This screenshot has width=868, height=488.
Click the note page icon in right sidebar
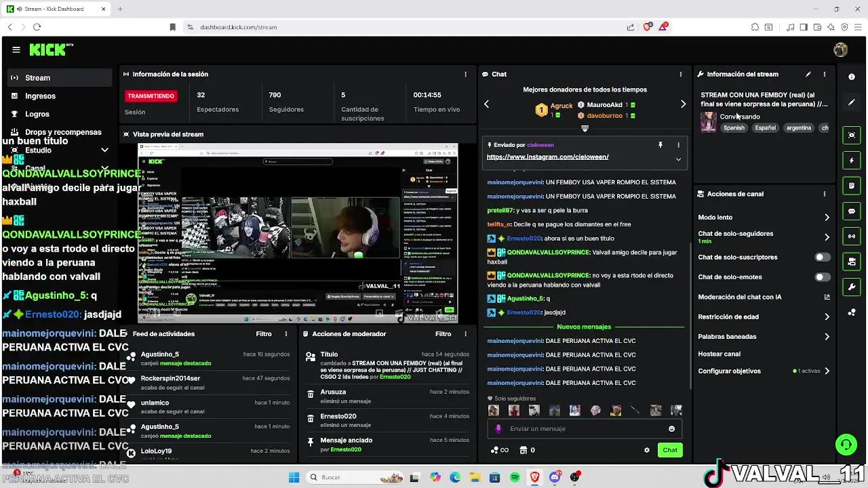[852, 186]
